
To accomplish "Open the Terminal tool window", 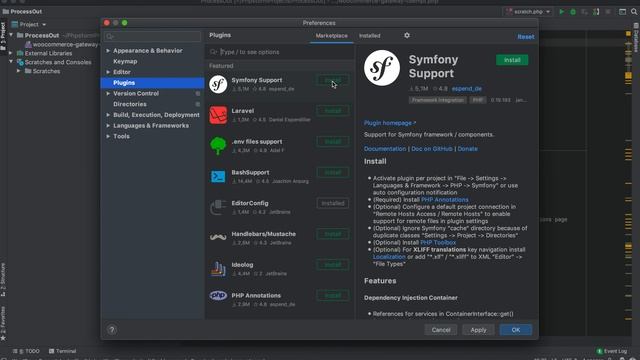I will pyautogui.click(x=62, y=351).
